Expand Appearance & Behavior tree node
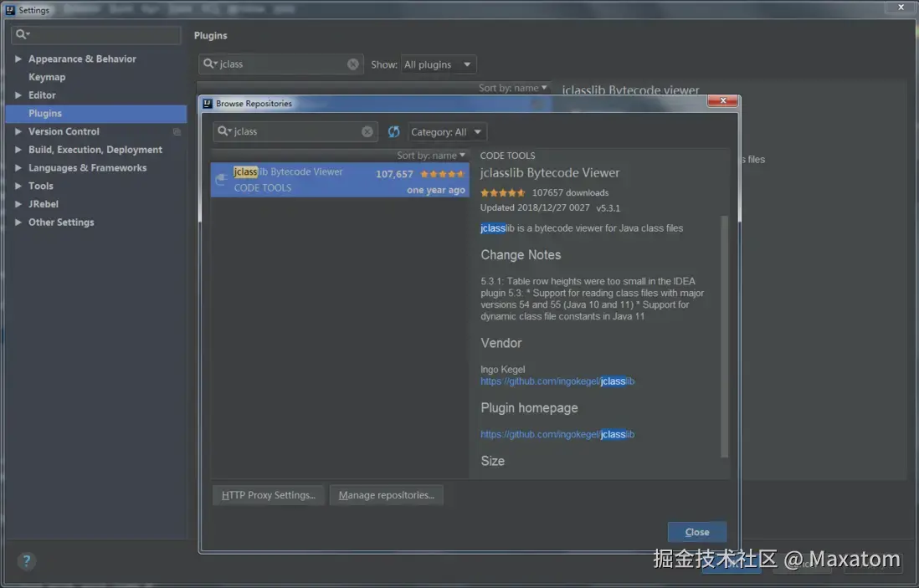 (18, 59)
